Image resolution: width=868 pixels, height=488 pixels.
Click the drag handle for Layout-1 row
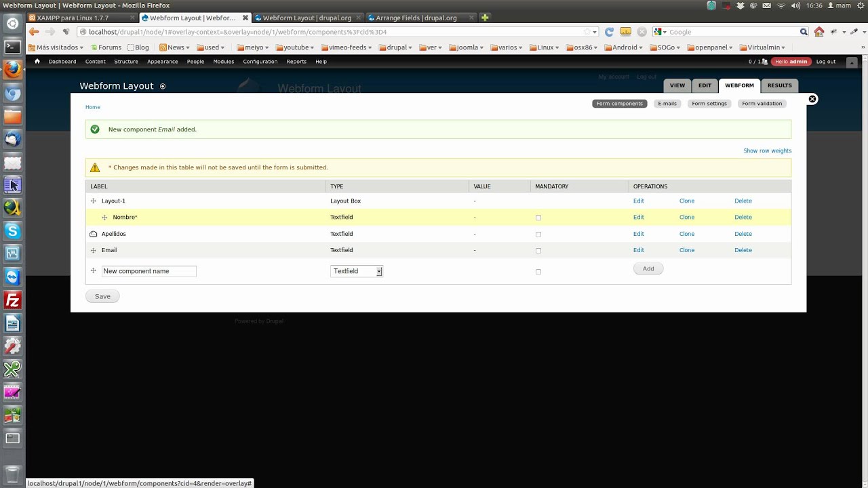tap(94, 201)
